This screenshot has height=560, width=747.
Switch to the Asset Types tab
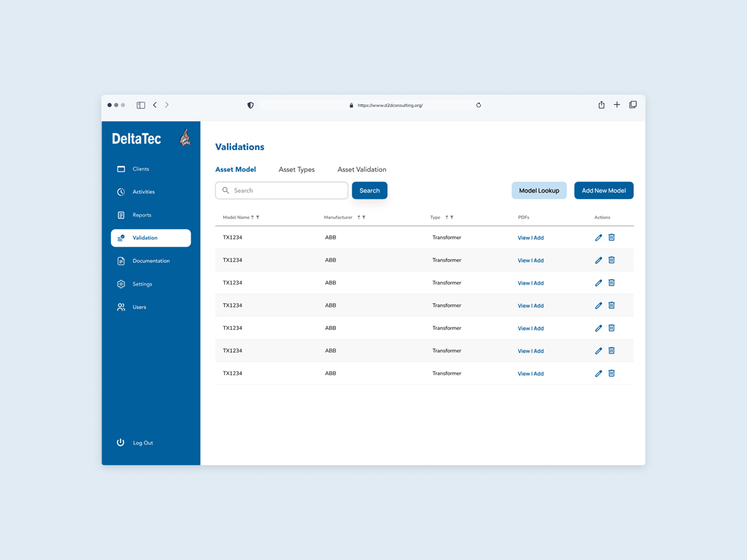click(296, 169)
